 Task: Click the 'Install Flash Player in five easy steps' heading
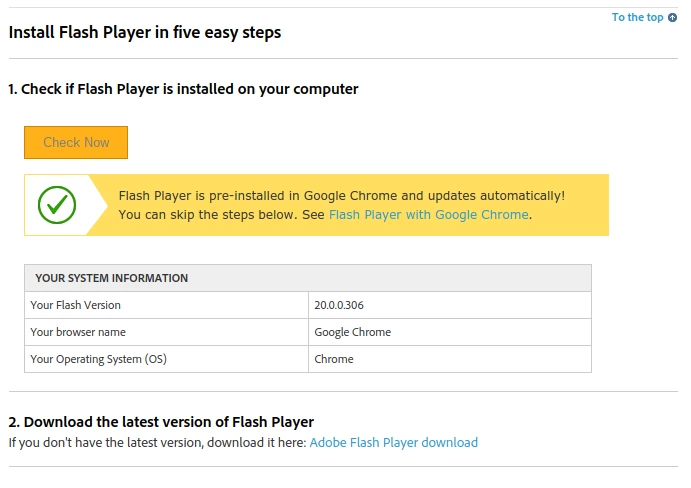pyautogui.click(x=145, y=33)
